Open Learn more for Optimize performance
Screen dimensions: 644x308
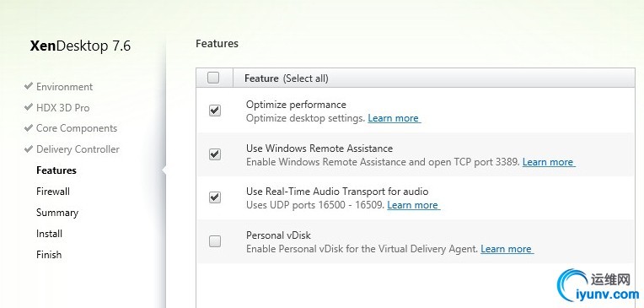pyautogui.click(x=394, y=118)
